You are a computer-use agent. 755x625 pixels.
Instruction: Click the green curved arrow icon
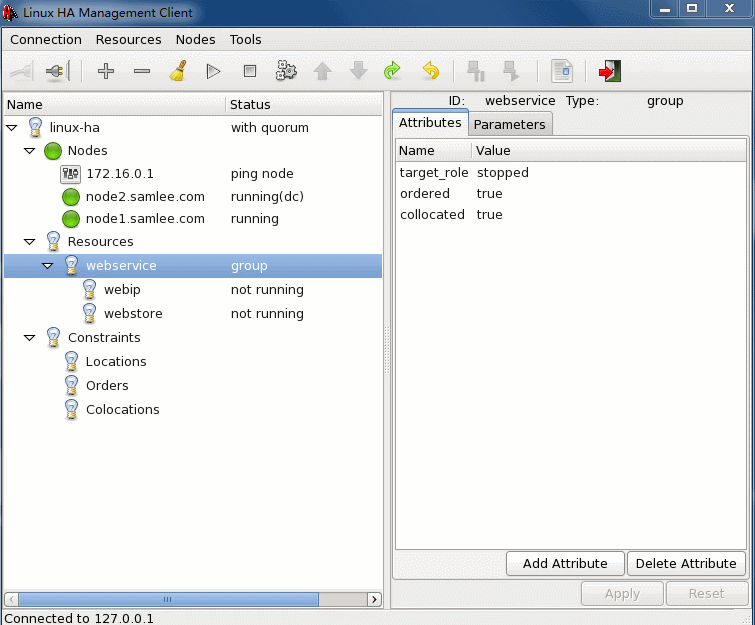[x=392, y=71]
